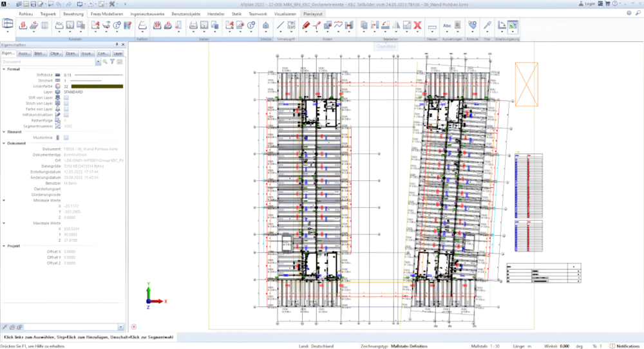Toggle the Musterlinie checkbox
The image size is (644, 349).
tap(66, 137)
